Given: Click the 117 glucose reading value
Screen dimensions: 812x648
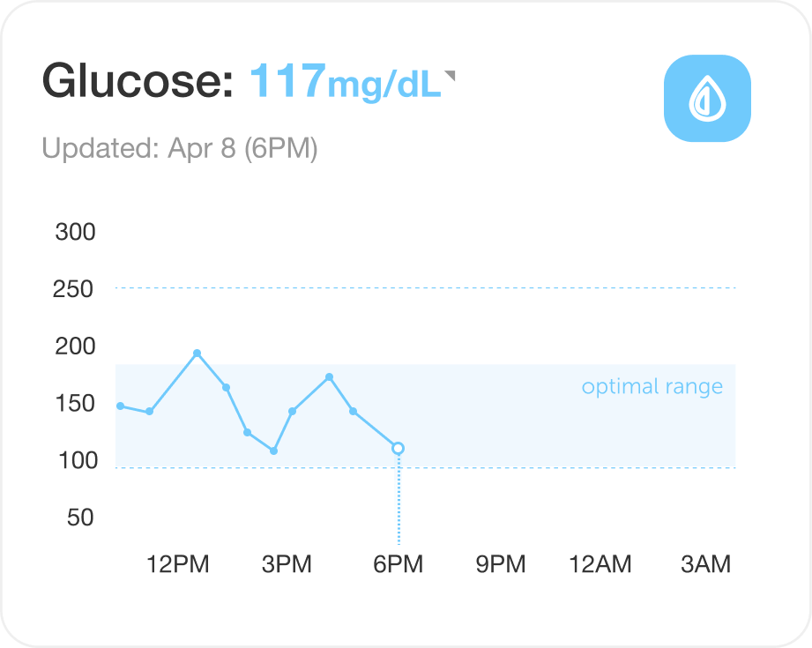Looking at the screenshot, I should click(x=288, y=82).
